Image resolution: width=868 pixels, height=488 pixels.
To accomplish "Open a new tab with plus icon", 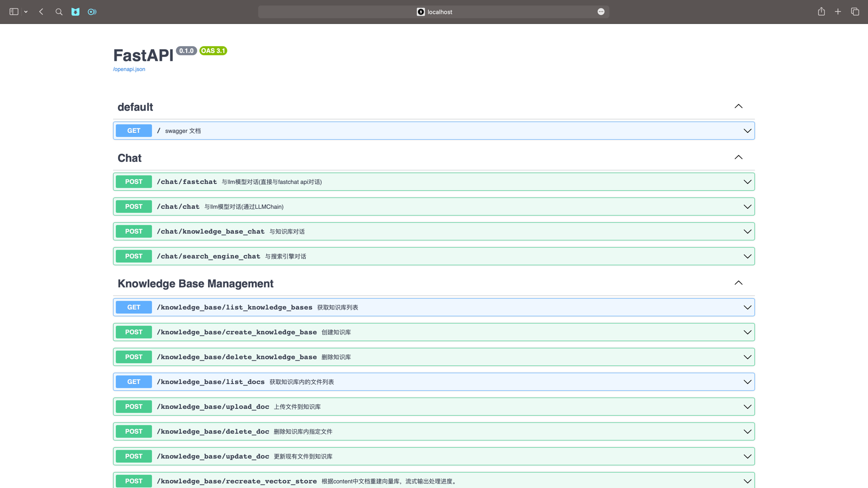I will [x=838, y=12].
